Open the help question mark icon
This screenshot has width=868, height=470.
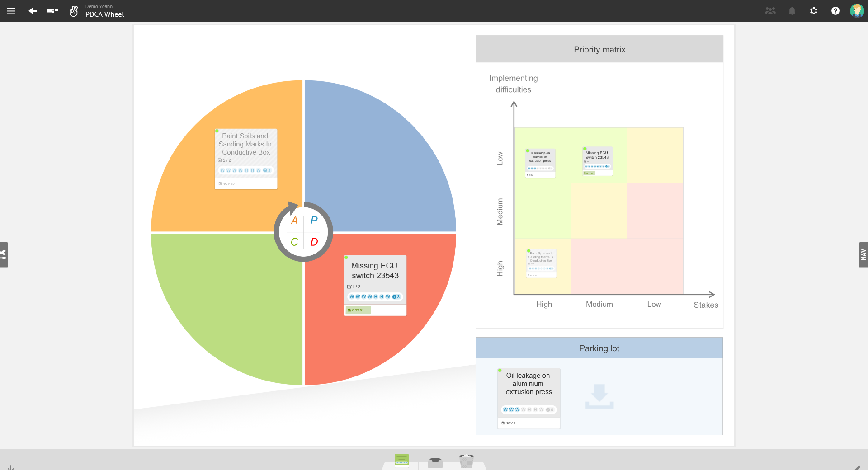(x=835, y=11)
